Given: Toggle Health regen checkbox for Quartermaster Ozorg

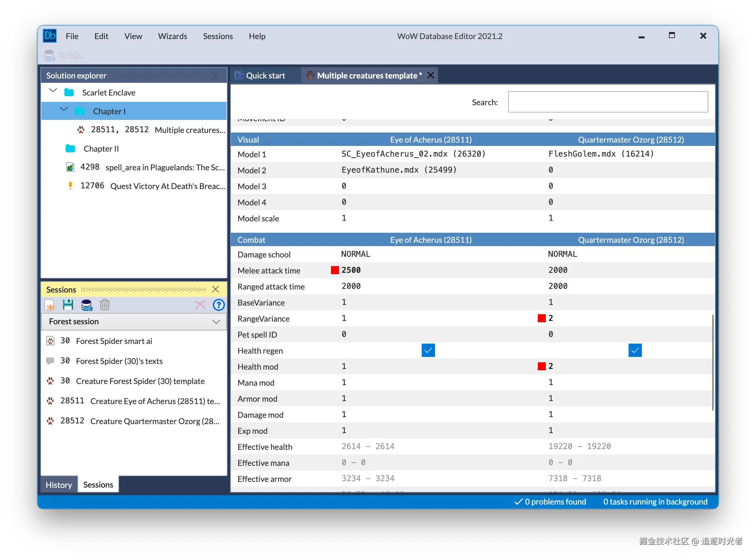Looking at the screenshot, I should click(x=635, y=351).
